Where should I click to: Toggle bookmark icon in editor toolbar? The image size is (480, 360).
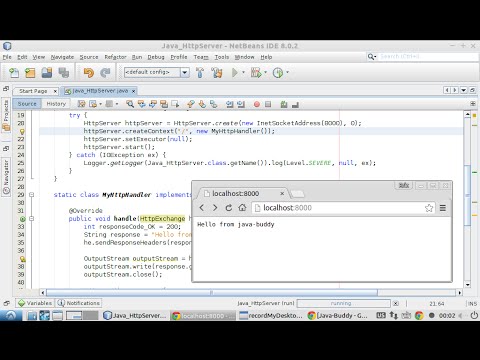click(213, 104)
